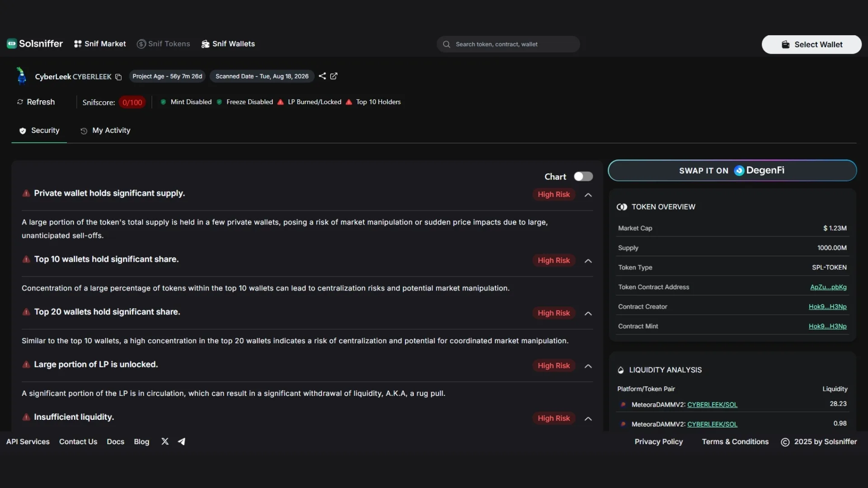Screen dimensions: 868x488
Task: Open the external link icon near share
Action: coord(334,76)
